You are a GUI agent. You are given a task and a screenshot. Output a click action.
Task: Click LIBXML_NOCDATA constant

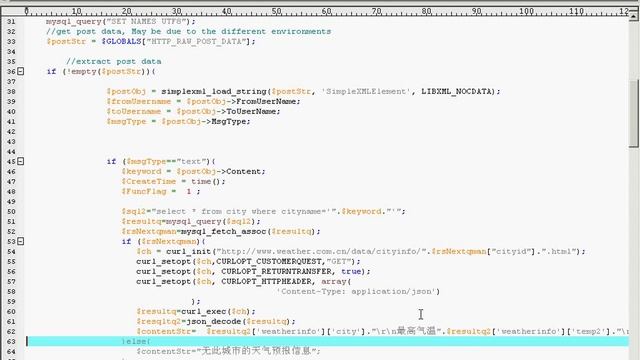pos(456,91)
